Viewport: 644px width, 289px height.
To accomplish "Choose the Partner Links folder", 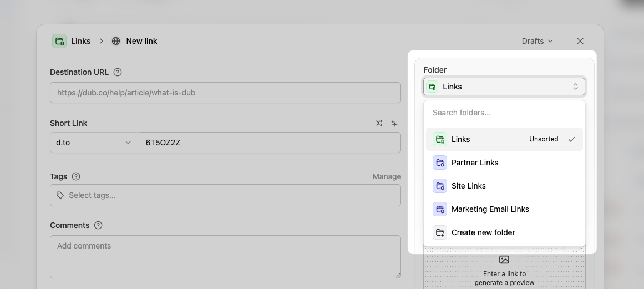I will coord(504,163).
